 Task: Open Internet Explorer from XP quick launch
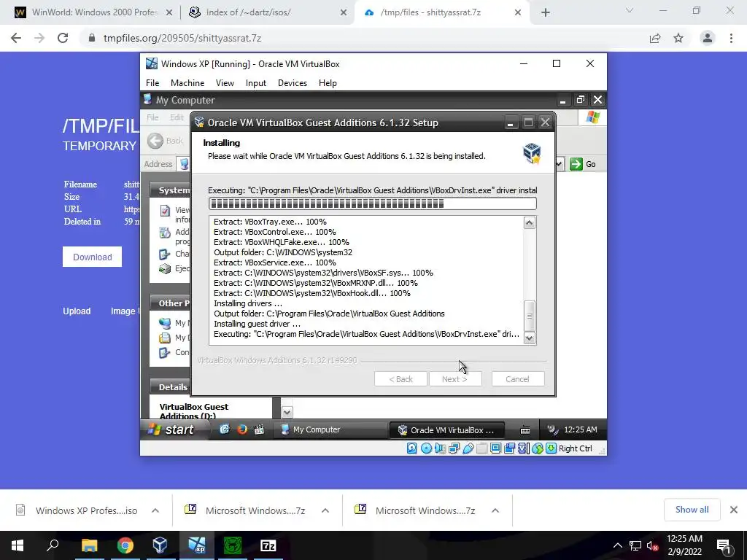pyautogui.click(x=225, y=429)
